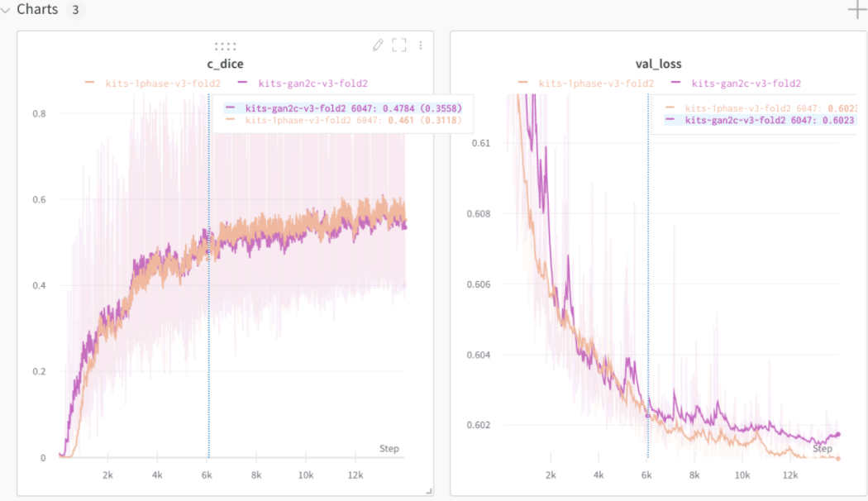This screenshot has width=868, height=501.
Task: Toggle kits-gan2c-v3-fold2 legend in val_loss
Action: coord(746,83)
